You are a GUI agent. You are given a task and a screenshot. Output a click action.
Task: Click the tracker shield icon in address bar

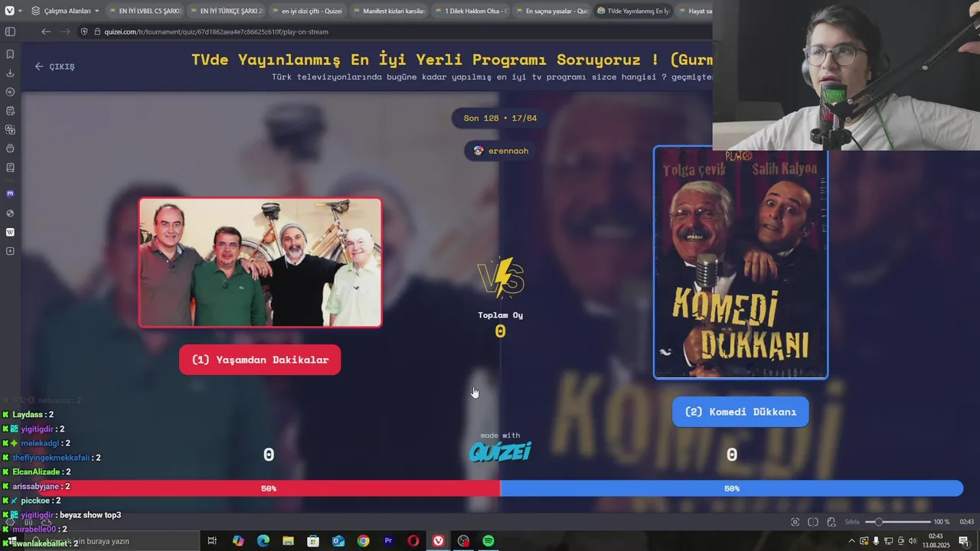click(x=85, y=31)
